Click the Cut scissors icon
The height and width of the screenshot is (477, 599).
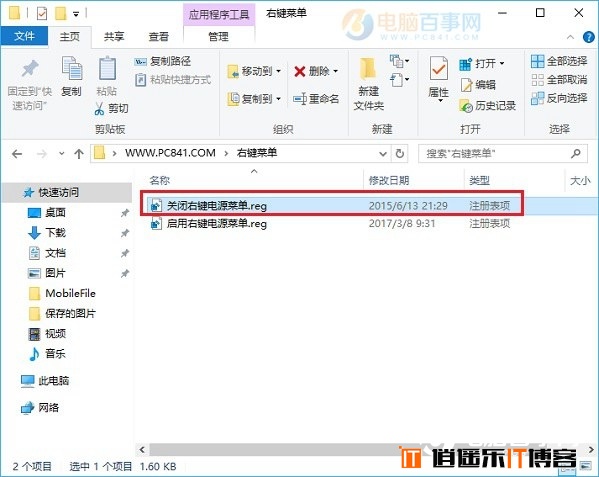[x=99, y=109]
